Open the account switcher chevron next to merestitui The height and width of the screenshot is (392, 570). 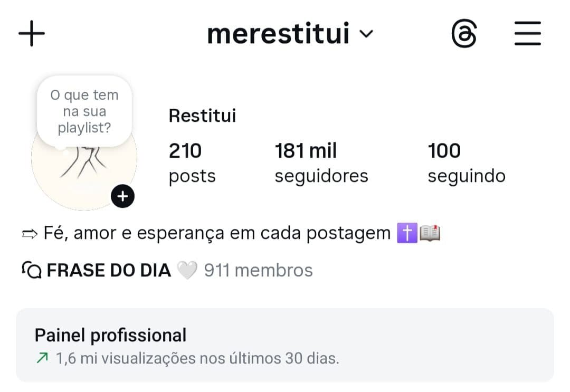(x=367, y=34)
